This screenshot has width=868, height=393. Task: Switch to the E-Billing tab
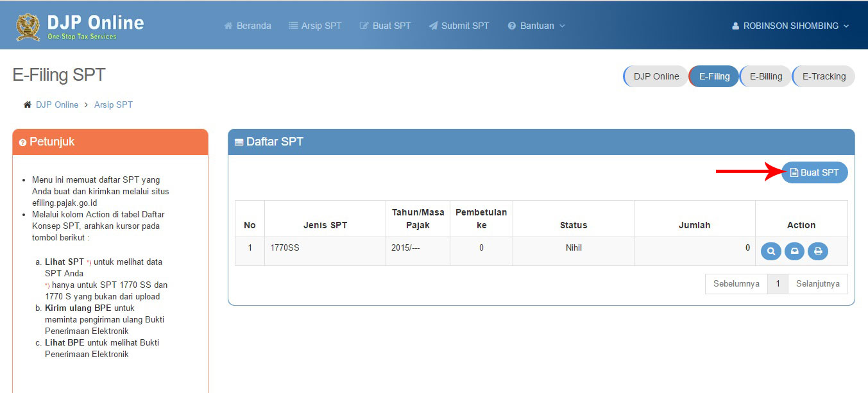765,76
